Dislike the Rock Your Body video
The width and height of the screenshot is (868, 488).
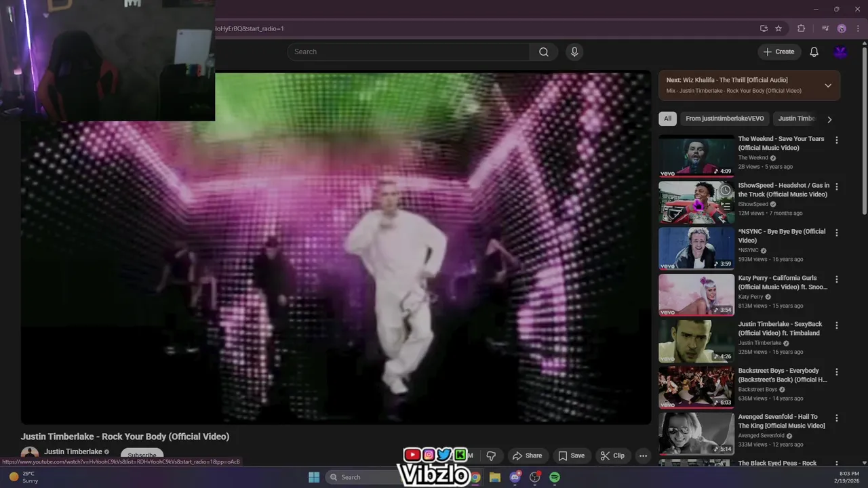pyautogui.click(x=492, y=455)
